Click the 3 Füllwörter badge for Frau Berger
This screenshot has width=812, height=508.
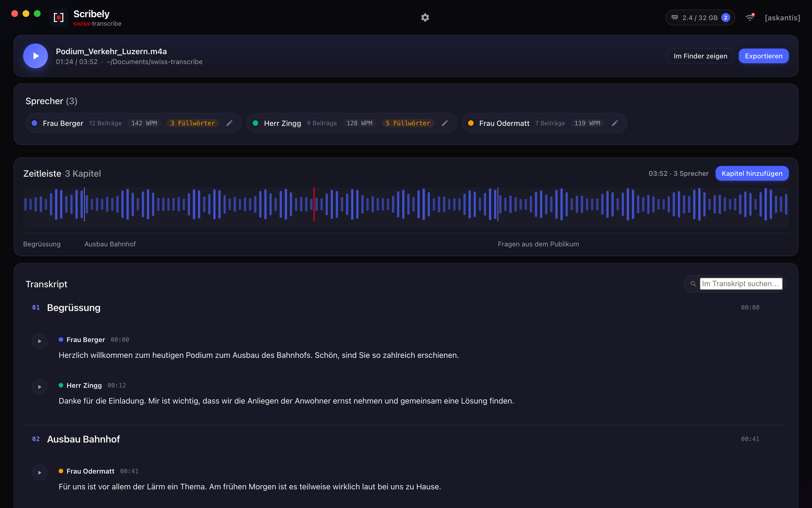pyautogui.click(x=193, y=123)
